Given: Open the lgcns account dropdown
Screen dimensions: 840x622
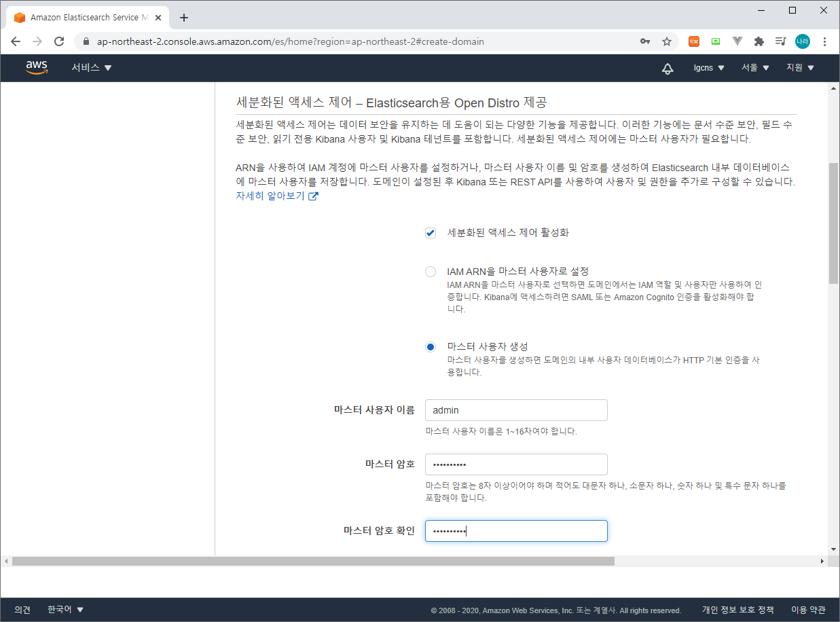Looking at the screenshot, I should tap(709, 68).
